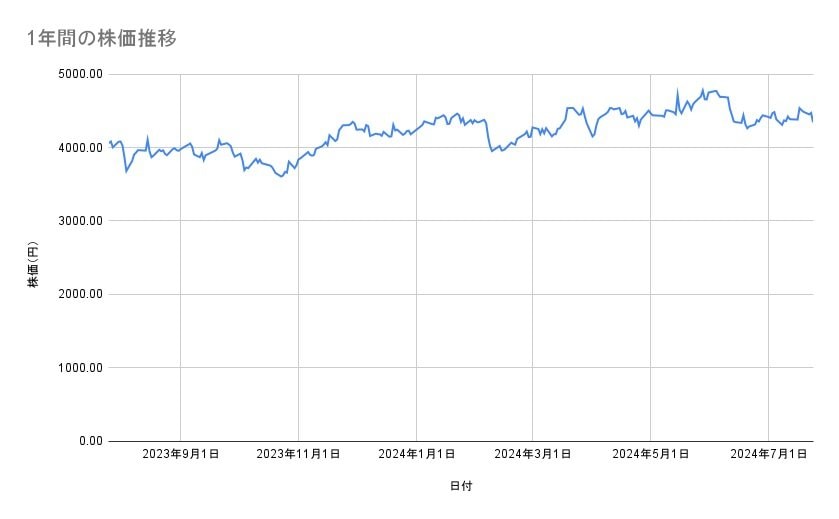Select the 2023年9月1日 date label

(181, 455)
